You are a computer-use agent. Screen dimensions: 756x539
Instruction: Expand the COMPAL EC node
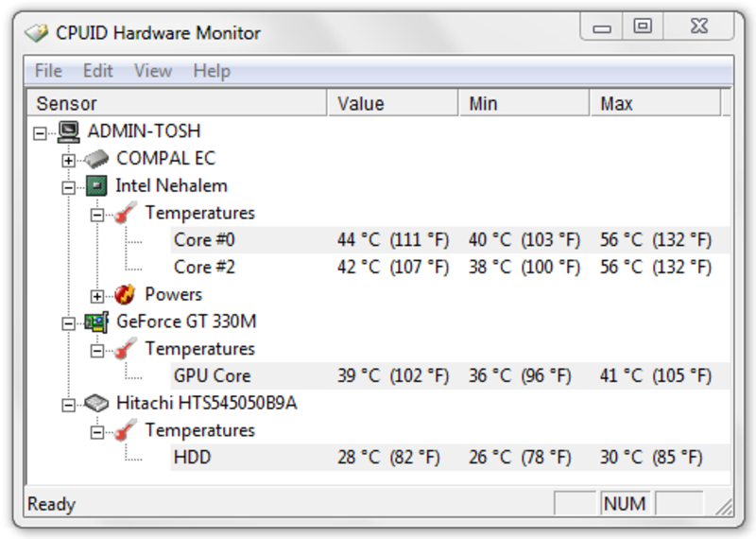[68, 160]
